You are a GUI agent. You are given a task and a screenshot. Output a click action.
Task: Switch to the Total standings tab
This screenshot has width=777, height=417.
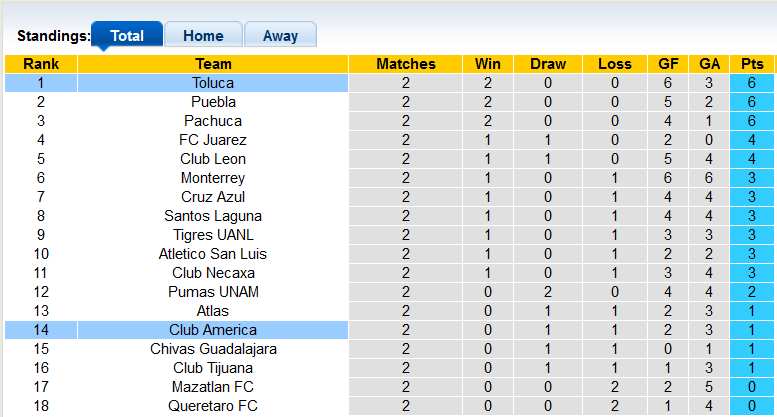tap(127, 36)
